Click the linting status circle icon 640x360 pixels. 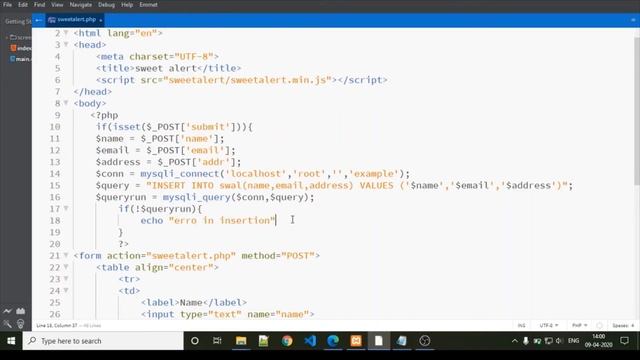599,326
